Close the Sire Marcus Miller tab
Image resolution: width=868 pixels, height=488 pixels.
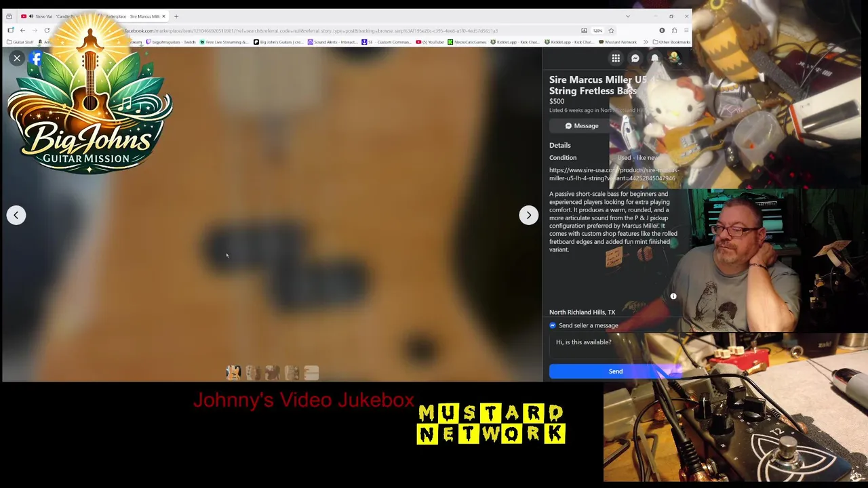163,16
